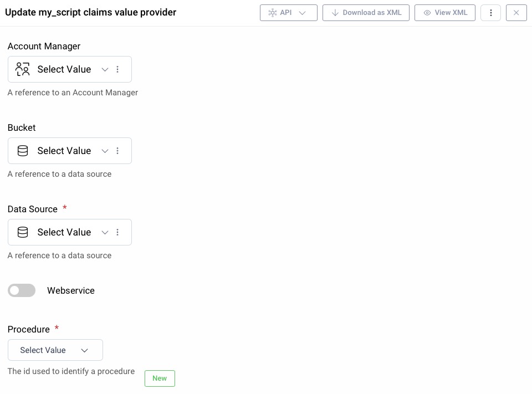This screenshot has height=394, width=532.
Task: Expand the Bucket Select Value dropdown
Action: pyautogui.click(x=105, y=151)
